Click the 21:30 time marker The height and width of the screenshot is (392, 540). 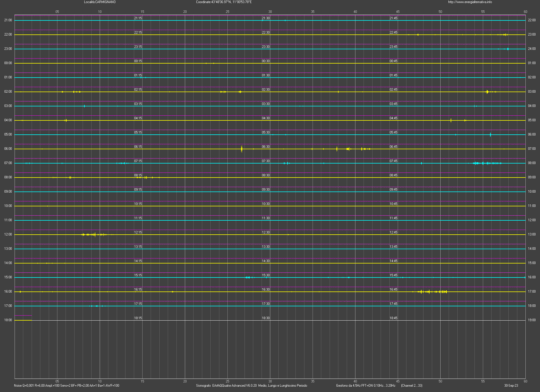(x=266, y=18)
